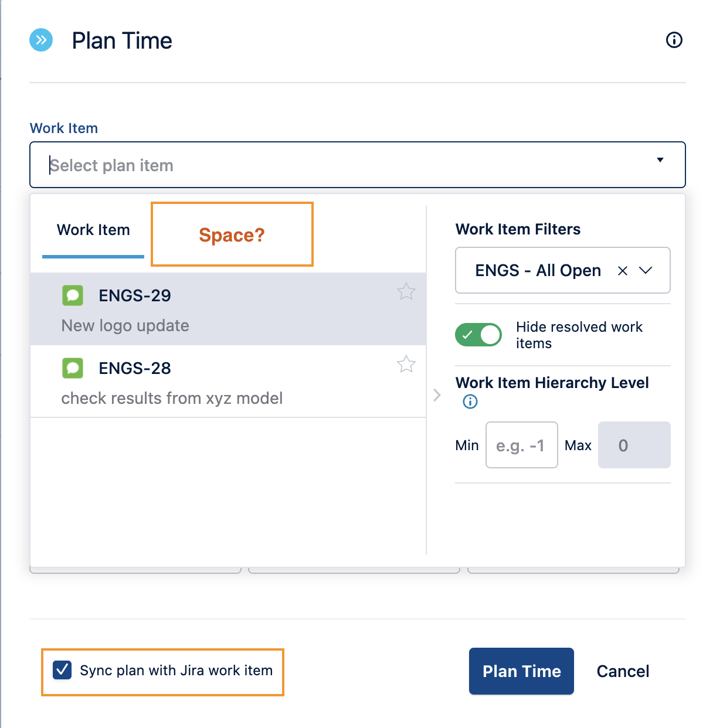Screen dimensions: 713x728
Task: Star the ENGS-29 work item as favorite
Action: pyautogui.click(x=406, y=291)
